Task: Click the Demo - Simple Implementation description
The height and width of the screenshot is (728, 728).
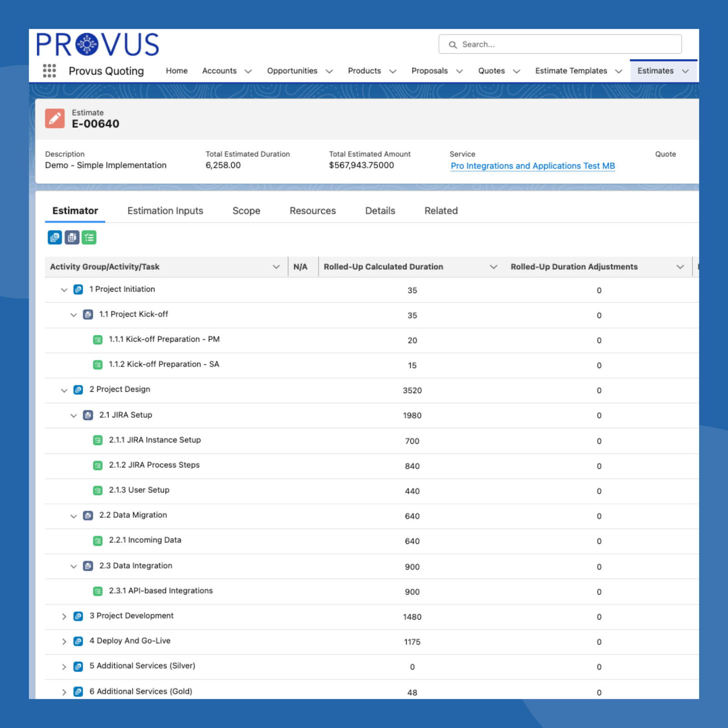Action: pos(106,165)
